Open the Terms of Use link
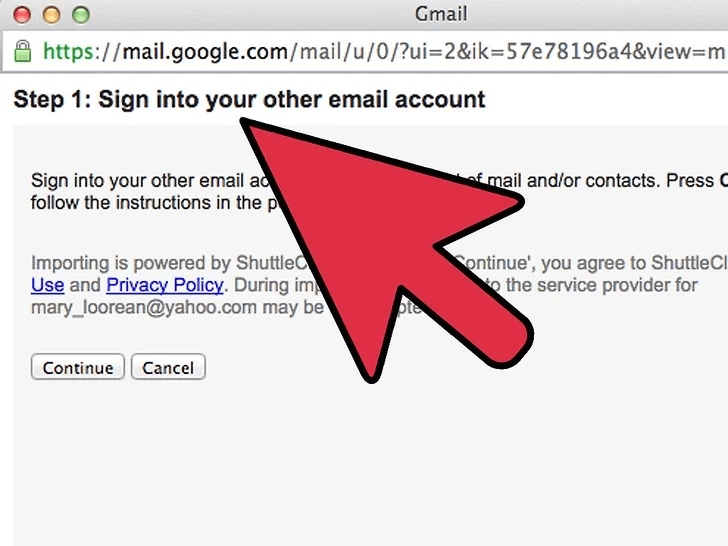Image resolution: width=728 pixels, height=546 pixels. (x=47, y=285)
